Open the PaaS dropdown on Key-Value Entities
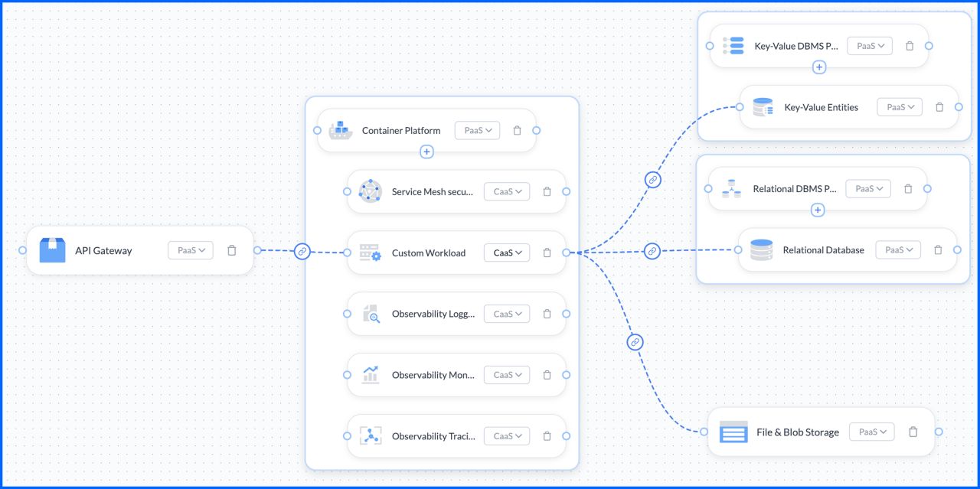This screenshot has height=489, width=980. 900,107
